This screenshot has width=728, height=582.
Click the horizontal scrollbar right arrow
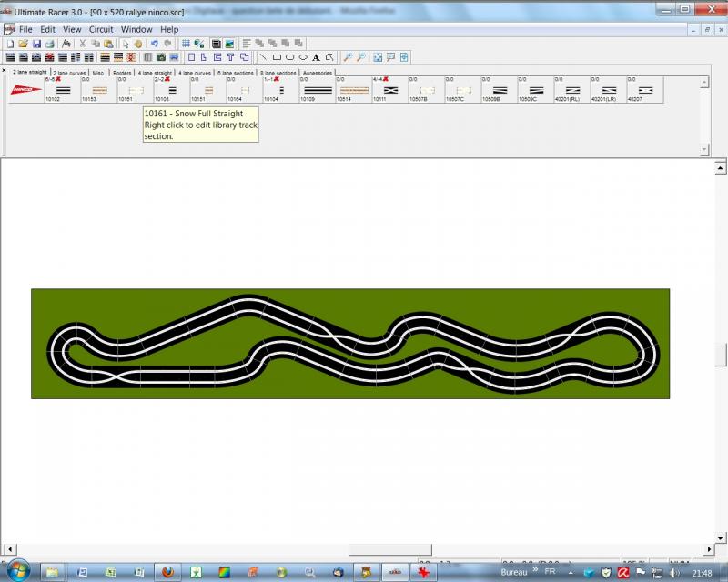[x=705, y=549]
